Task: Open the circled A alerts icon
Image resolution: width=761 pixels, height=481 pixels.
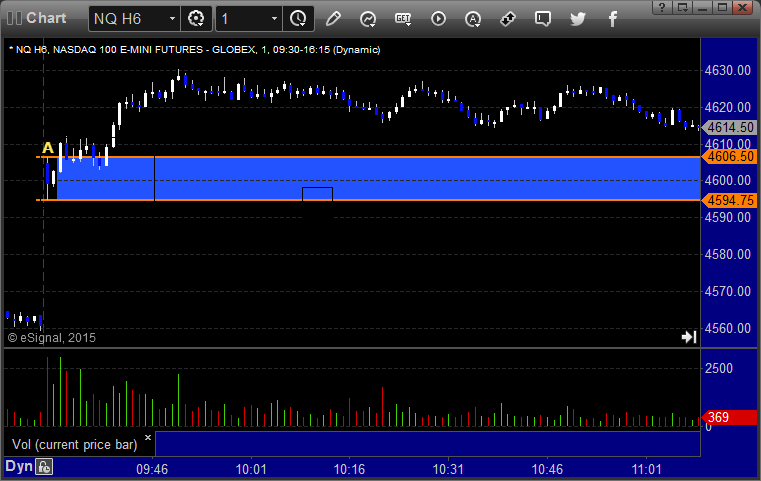Action: tap(473, 19)
